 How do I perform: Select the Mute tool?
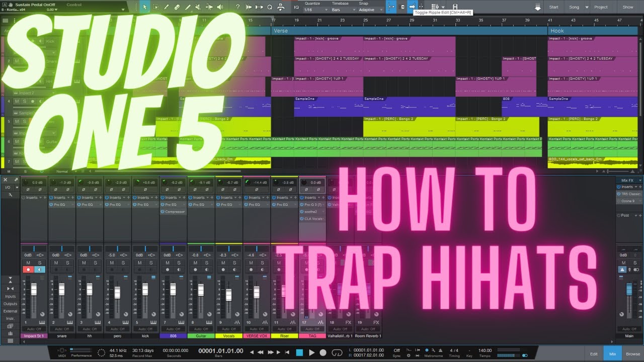click(198, 7)
